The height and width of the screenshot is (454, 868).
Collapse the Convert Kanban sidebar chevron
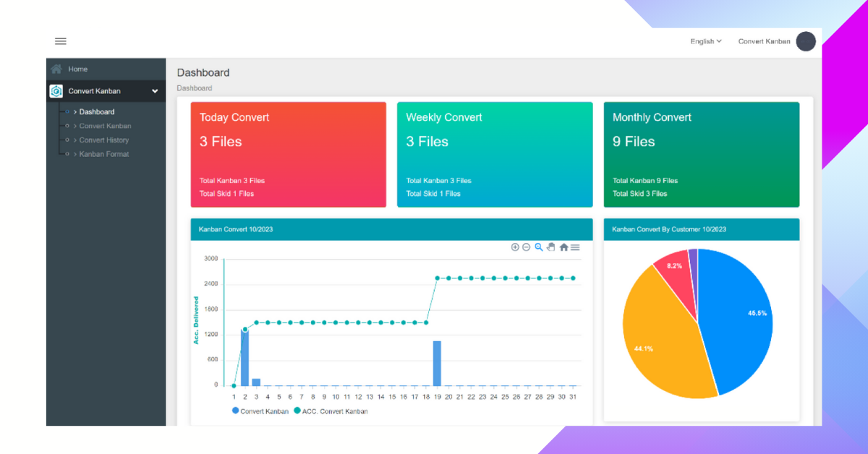(155, 91)
